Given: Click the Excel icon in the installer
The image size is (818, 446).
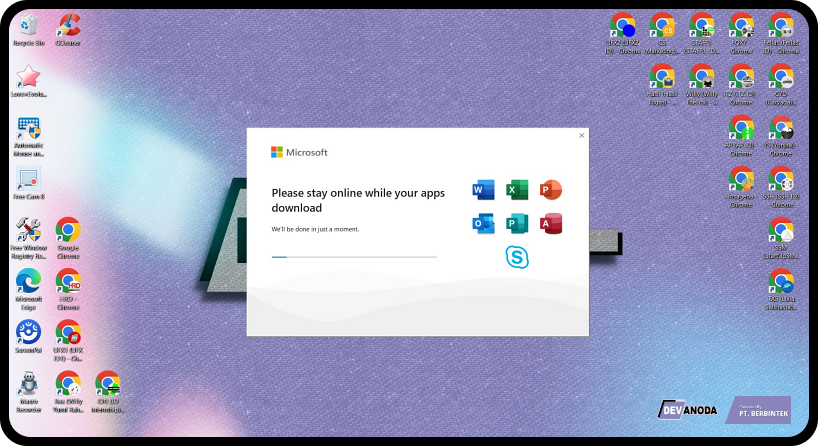Looking at the screenshot, I should coord(517,190).
